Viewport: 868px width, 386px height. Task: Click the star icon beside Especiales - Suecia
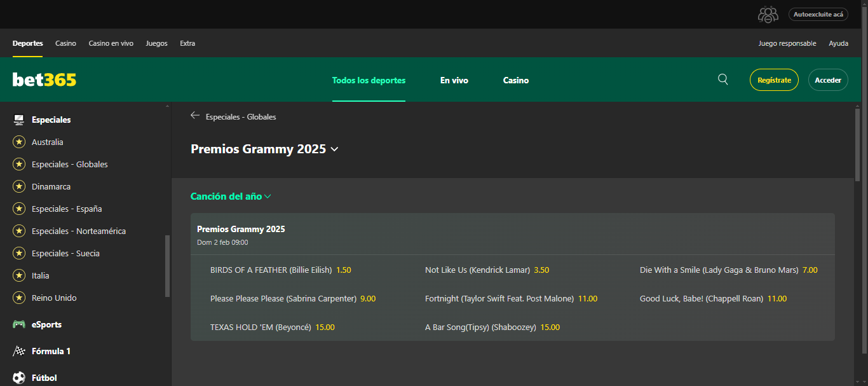pos(19,253)
